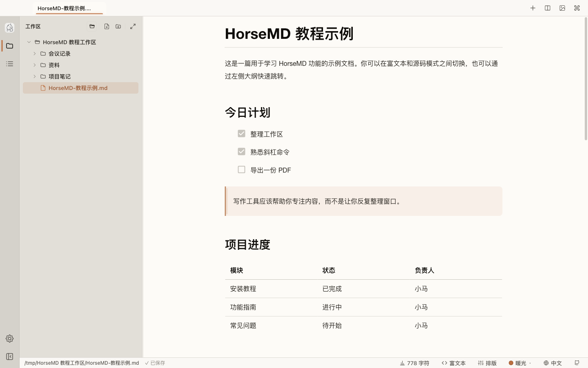Viewport: 588px width, 368px height.
Task: Click the 常见问题 table cell
Action: [x=271, y=325]
